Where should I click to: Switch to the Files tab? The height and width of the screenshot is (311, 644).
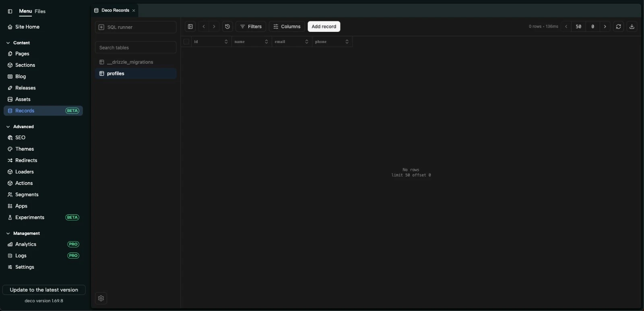tap(40, 11)
